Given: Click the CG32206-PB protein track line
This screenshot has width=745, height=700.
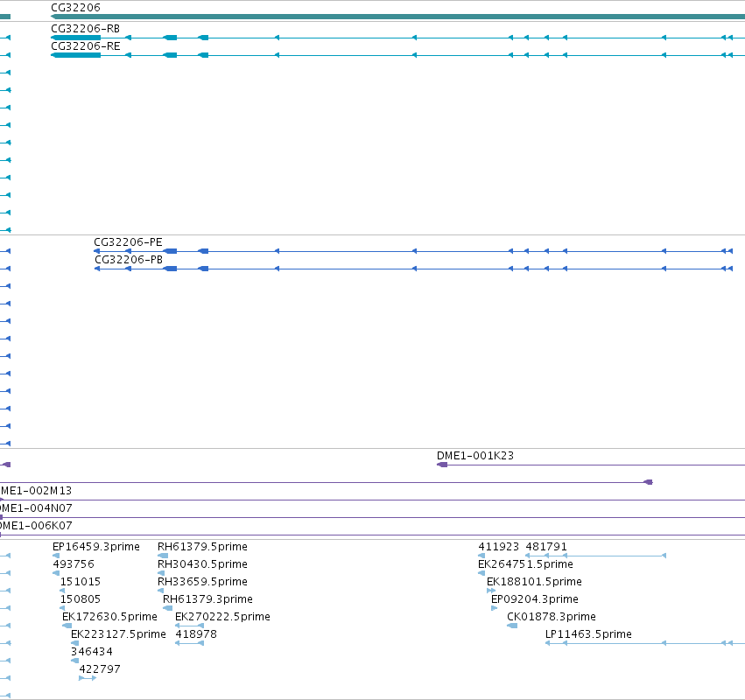Looking at the screenshot, I should (413, 269).
